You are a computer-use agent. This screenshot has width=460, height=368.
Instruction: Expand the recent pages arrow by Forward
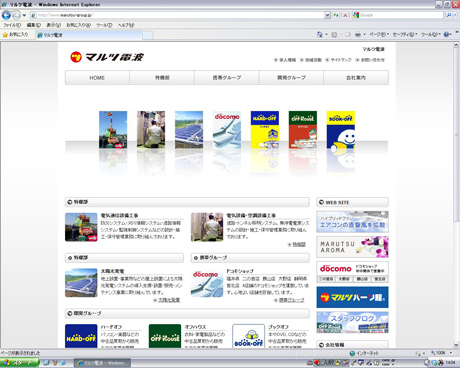[24, 15]
